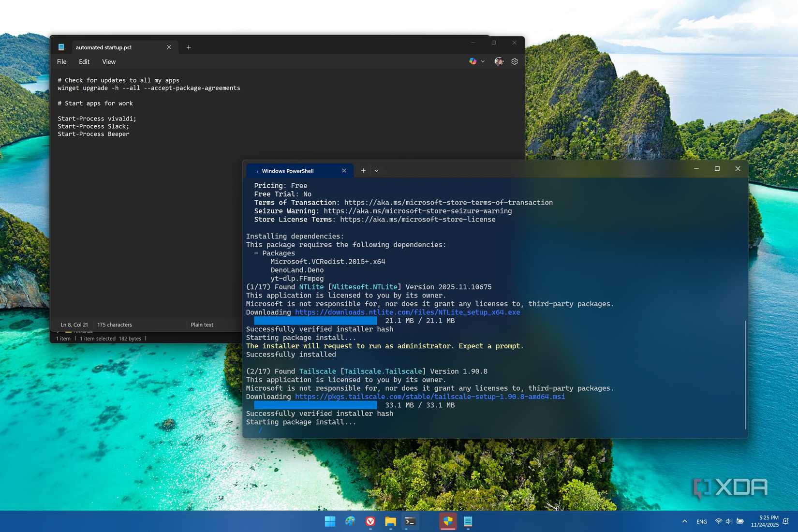Open Notepad from the taskbar
The width and height of the screenshot is (798, 532).
467,521
